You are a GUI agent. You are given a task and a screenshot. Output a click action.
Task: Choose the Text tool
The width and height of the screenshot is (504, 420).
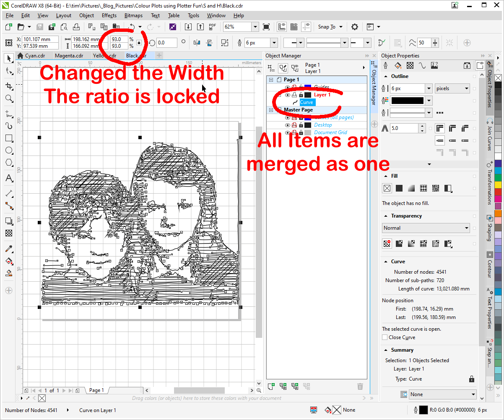tap(9, 178)
